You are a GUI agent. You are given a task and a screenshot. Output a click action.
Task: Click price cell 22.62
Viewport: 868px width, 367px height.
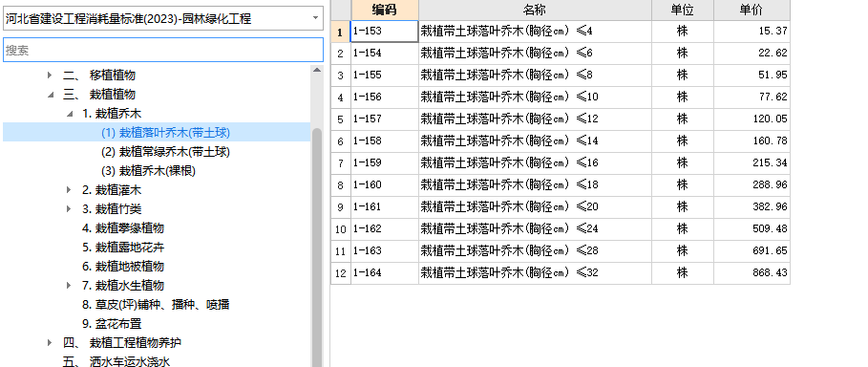(x=752, y=54)
